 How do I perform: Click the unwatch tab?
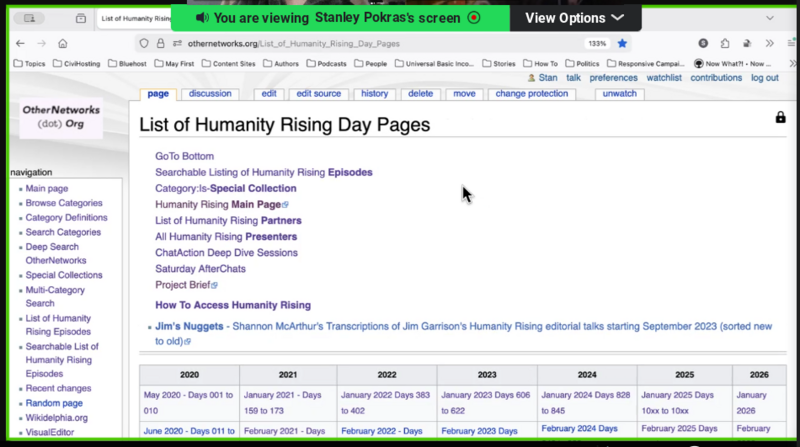(619, 94)
